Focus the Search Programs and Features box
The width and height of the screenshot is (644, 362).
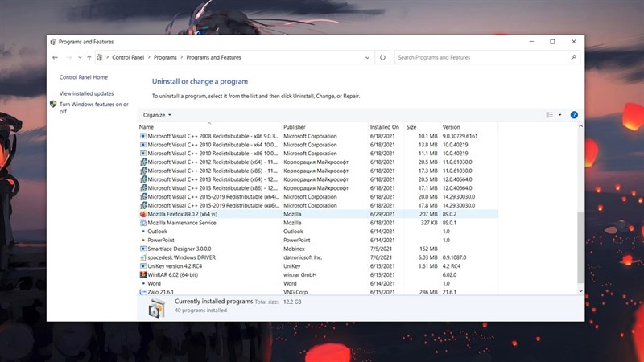point(487,57)
